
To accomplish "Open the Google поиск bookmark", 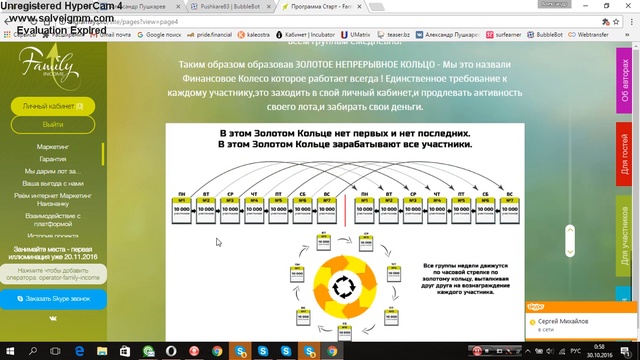I will point(159,35).
